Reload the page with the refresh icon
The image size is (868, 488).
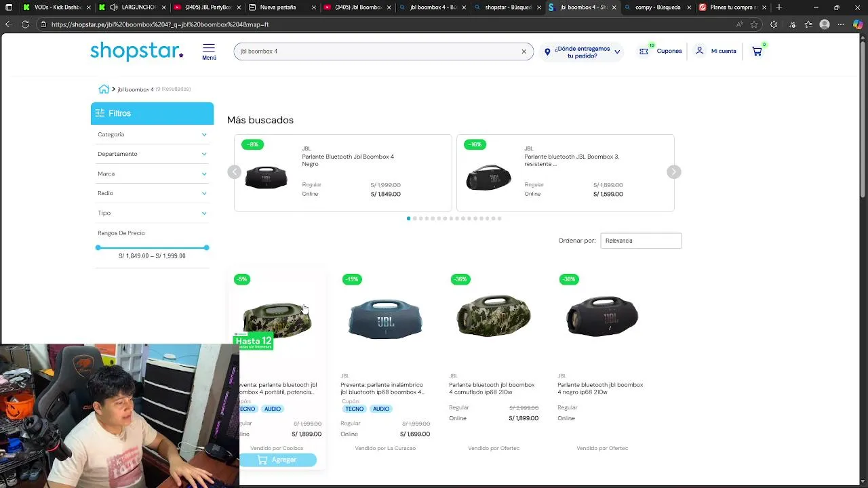[25, 24]
